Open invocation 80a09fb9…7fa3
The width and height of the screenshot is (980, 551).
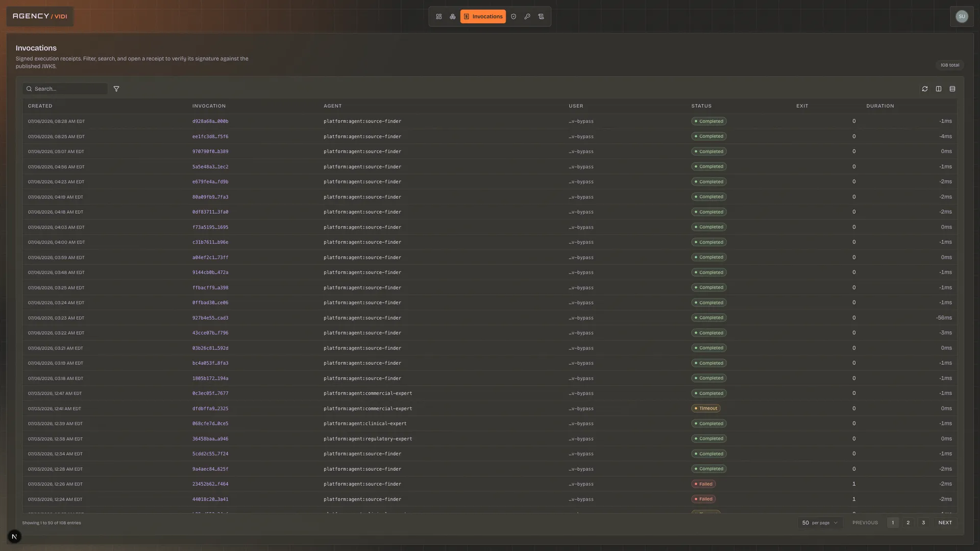pos(210,197)
